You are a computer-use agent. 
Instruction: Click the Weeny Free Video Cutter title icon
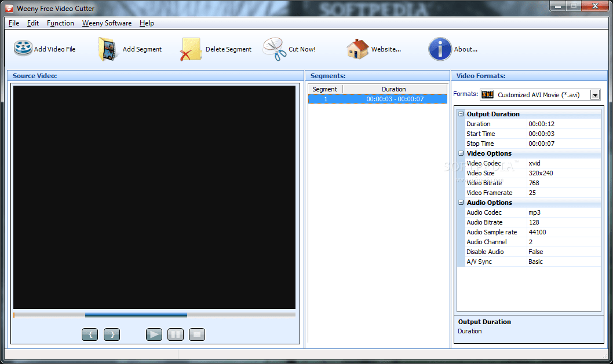pos(9,8)
